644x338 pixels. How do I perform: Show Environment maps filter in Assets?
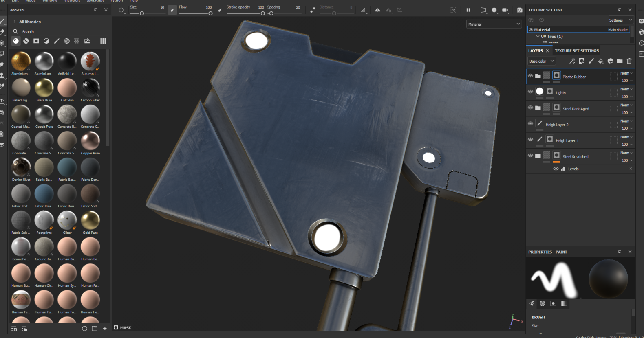pyautogui.click(x=87, y=41)
